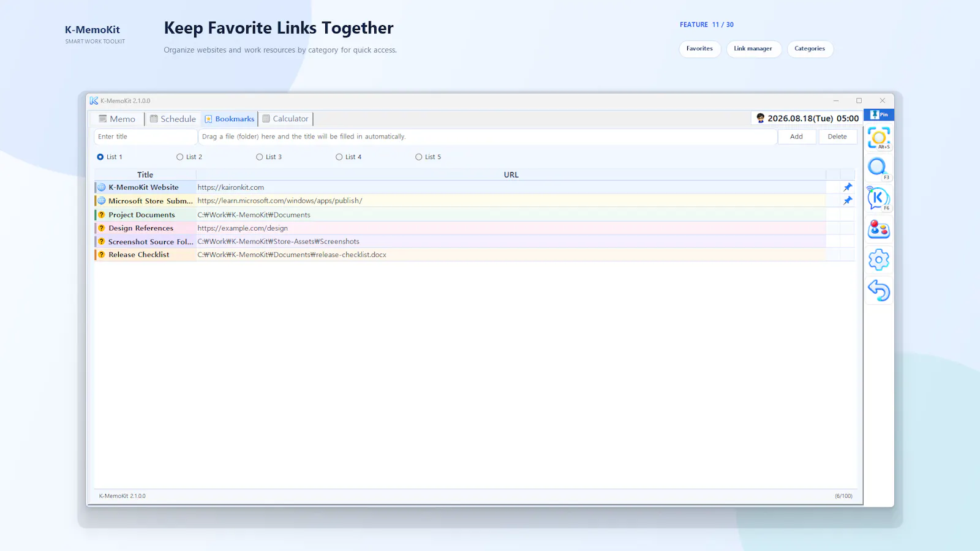Click globe icon of Microsoft Store Subm...
This screenshot has height=551, width=980.
point(102,201)
